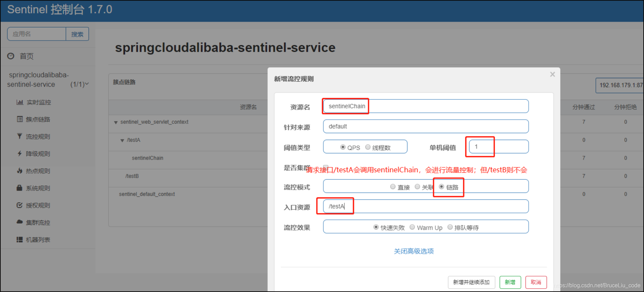The height and width of the screenshot is (292, 644).
Task: Open 授权规则 menu item
Action: tap(38, 205)
